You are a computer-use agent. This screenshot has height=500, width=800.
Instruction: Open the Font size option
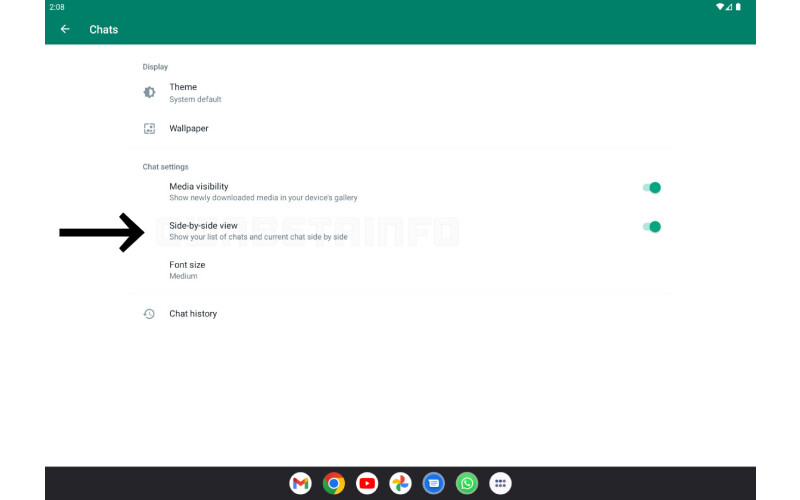point(400,270)
